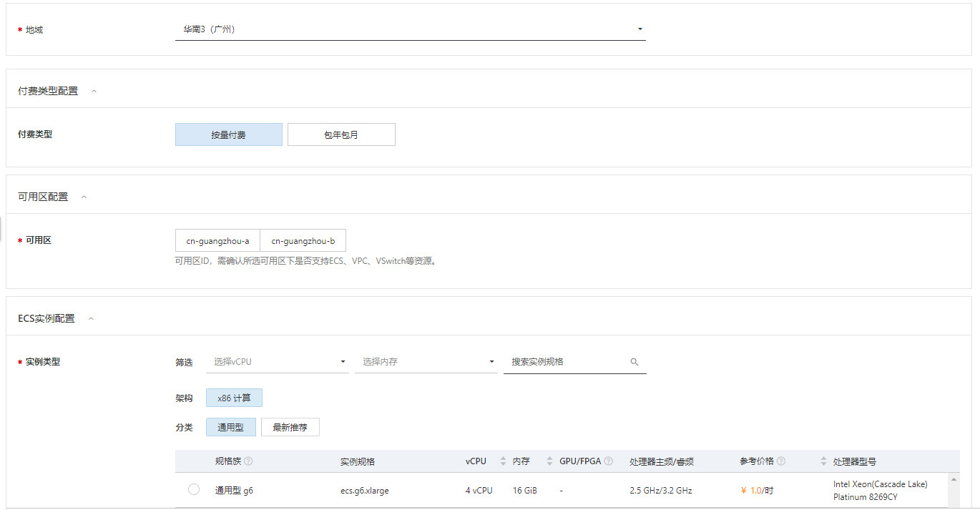Image resolution: width=980 pixels, height=515 pixels.
Task: Sort the table by 参考价格
Action: pyautogui.click(x=824, y=461)
